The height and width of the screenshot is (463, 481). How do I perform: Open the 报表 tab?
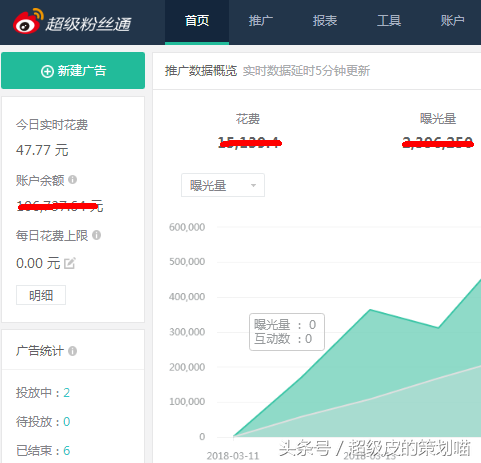(x=325, y=21)
